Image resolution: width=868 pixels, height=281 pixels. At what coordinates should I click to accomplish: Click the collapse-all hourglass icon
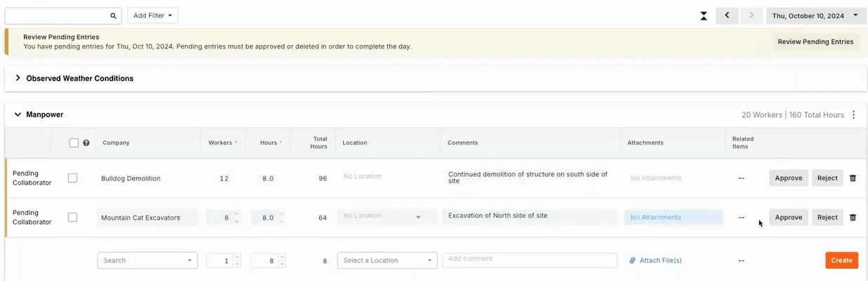(704, 15)
